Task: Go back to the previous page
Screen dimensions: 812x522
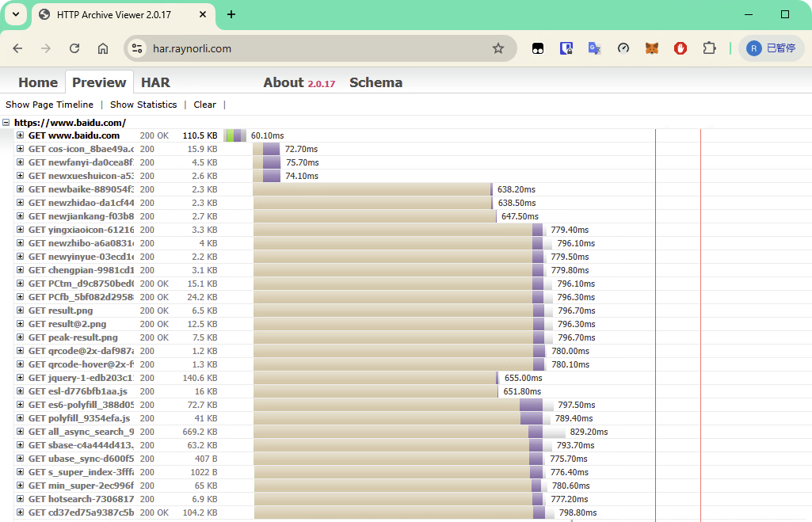Action: (x=17, y=48)
